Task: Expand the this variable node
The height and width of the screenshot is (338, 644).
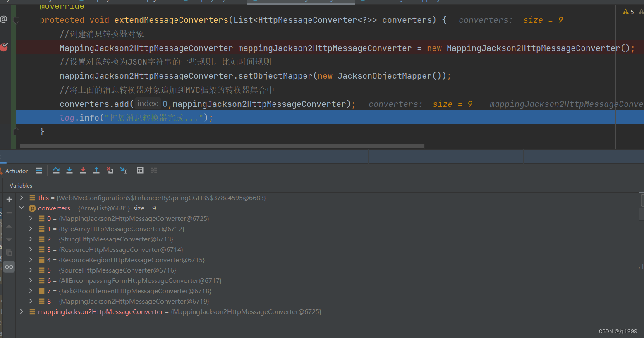Action: [22, 198]
